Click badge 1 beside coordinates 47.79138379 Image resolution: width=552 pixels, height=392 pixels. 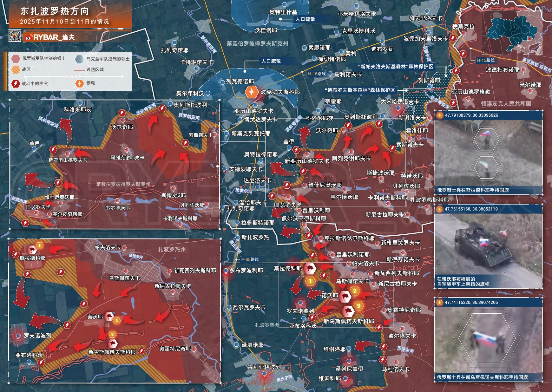tap(439, 115)
